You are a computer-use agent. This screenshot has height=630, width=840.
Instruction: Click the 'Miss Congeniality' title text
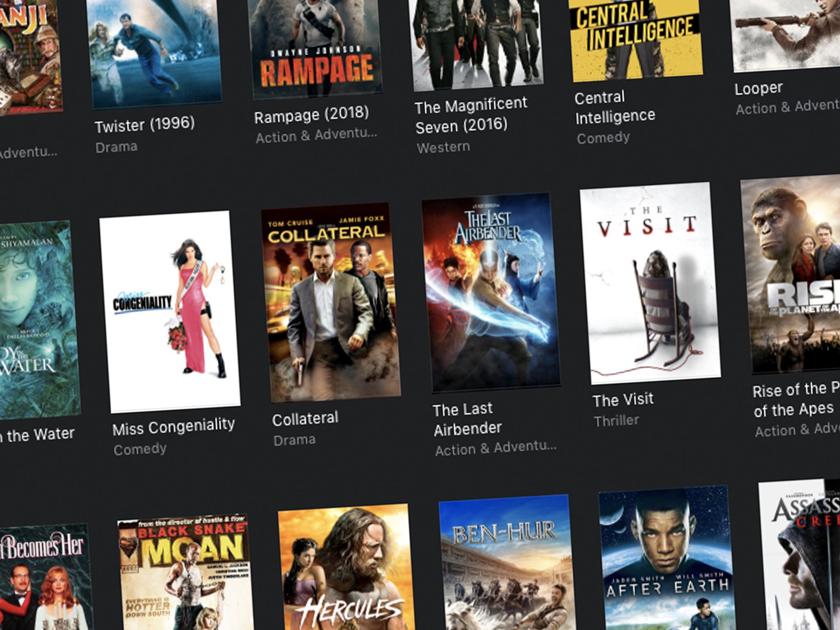tap(173, 427)
